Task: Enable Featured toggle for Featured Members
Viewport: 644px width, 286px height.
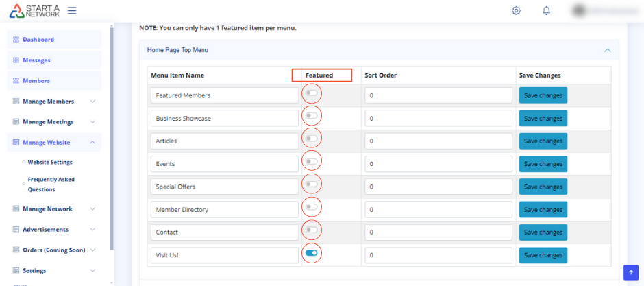Action: [x=312, y=93]
